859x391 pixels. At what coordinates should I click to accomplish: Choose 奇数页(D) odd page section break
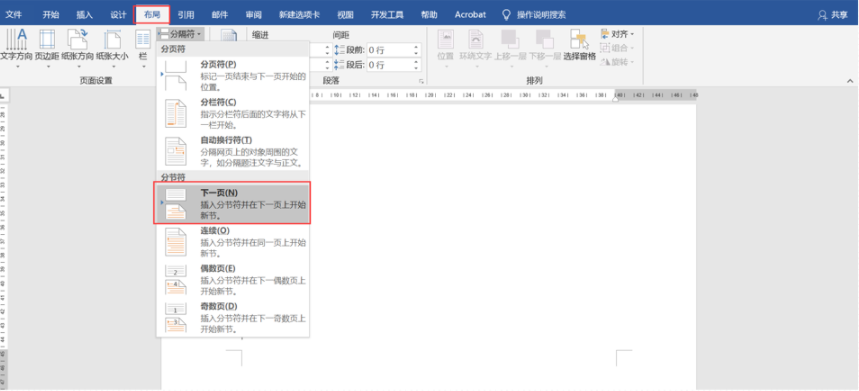click(233, 317)
